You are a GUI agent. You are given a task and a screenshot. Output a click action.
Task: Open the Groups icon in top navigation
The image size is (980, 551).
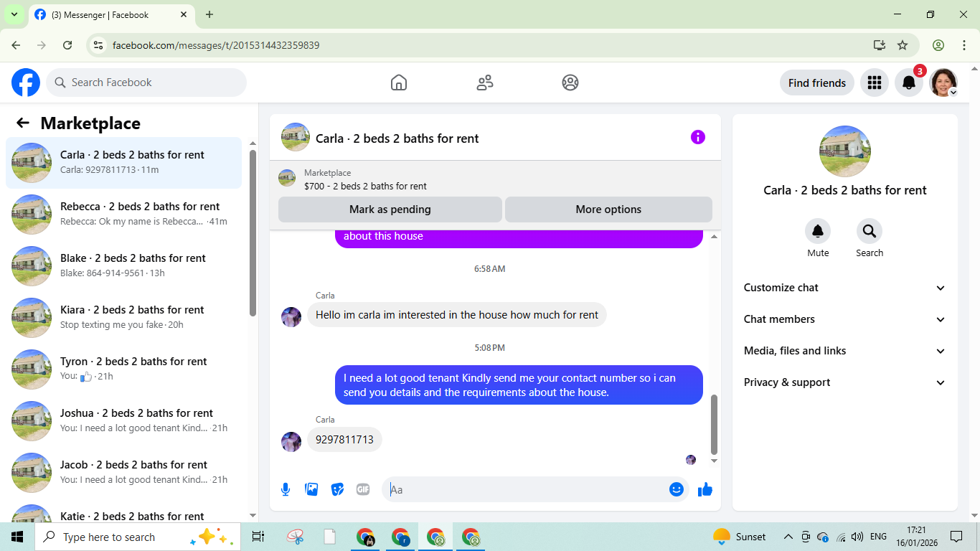pos(570,83)
